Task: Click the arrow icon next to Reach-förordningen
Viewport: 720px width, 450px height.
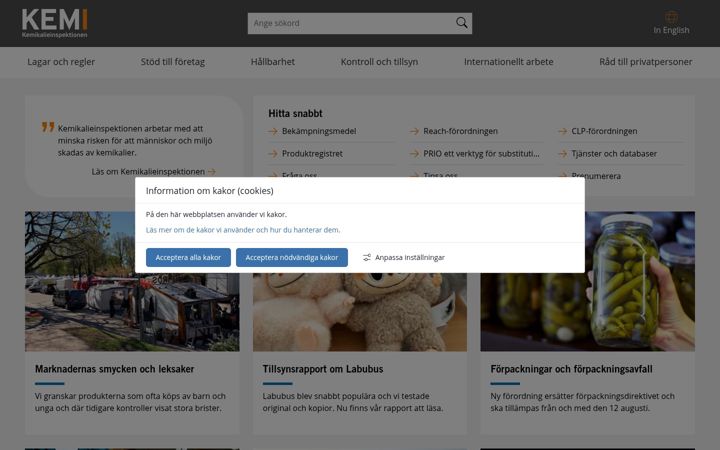Action: tap(414, 131)
